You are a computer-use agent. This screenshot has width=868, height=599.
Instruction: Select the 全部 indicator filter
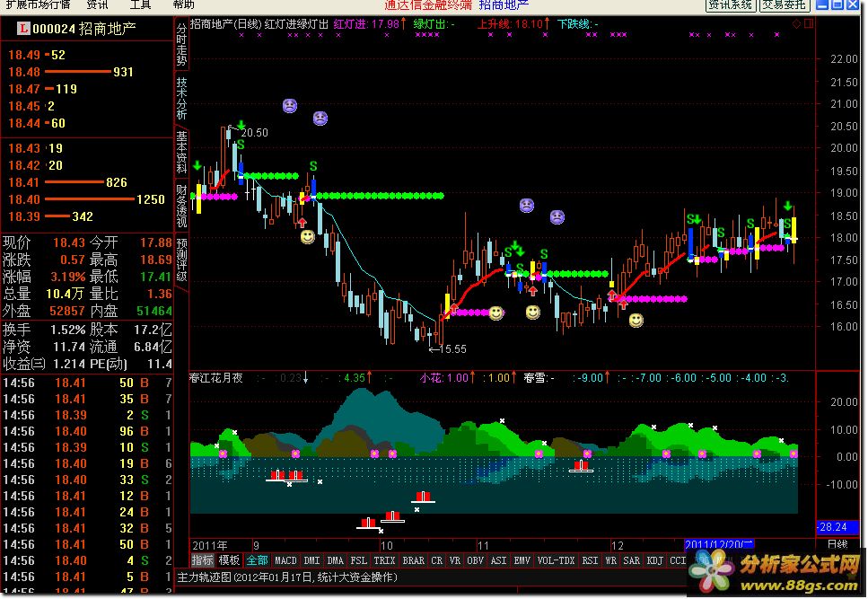[257, 560]
